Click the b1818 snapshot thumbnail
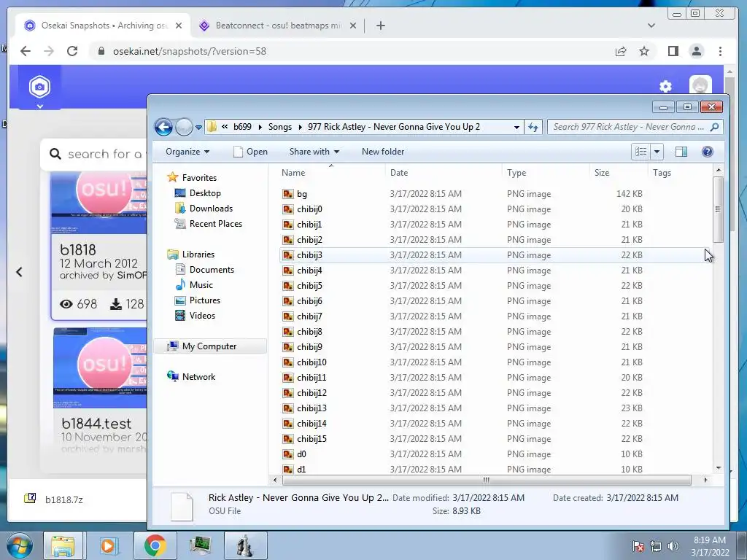747x560 pixels. tap(99, 203)
